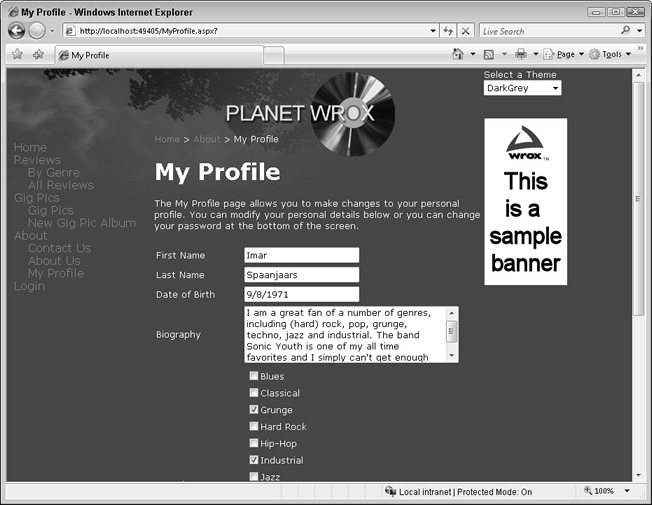Click the First Name text box
652x505 pixels.
302,255
